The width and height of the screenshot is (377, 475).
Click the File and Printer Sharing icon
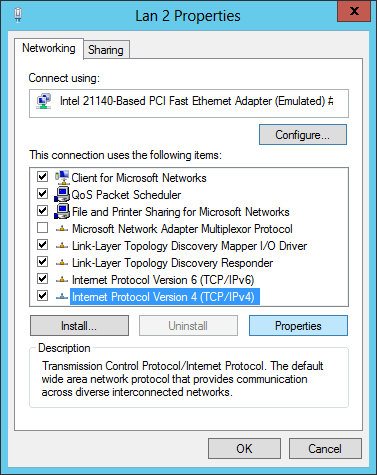click(62, 211)
